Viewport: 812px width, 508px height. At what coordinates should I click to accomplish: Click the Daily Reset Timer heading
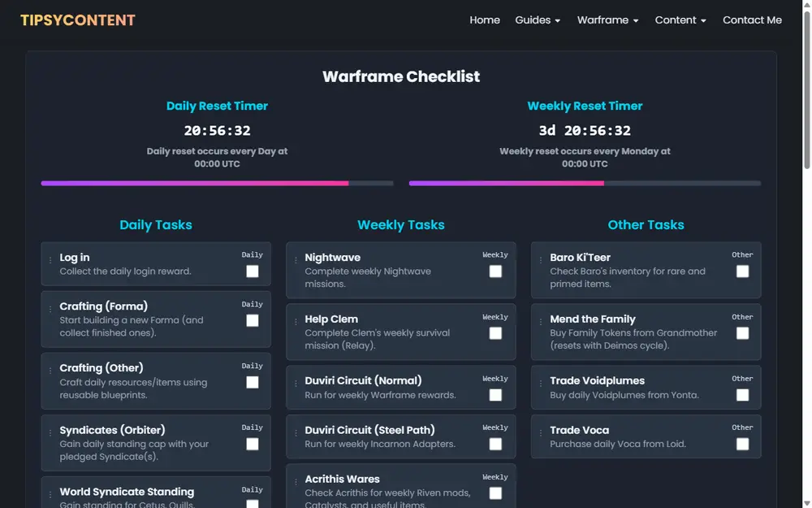click(x=217, y=106)
